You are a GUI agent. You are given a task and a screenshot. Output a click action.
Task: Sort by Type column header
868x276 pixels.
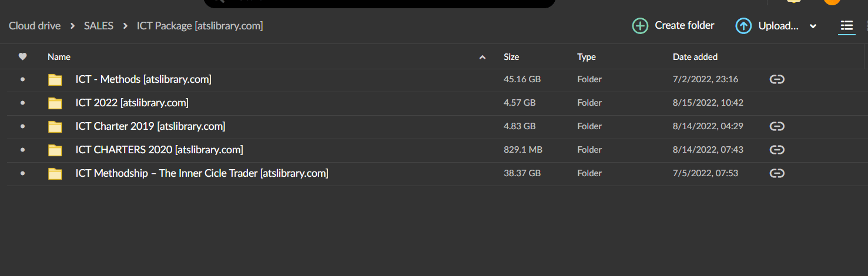(586, 57)
